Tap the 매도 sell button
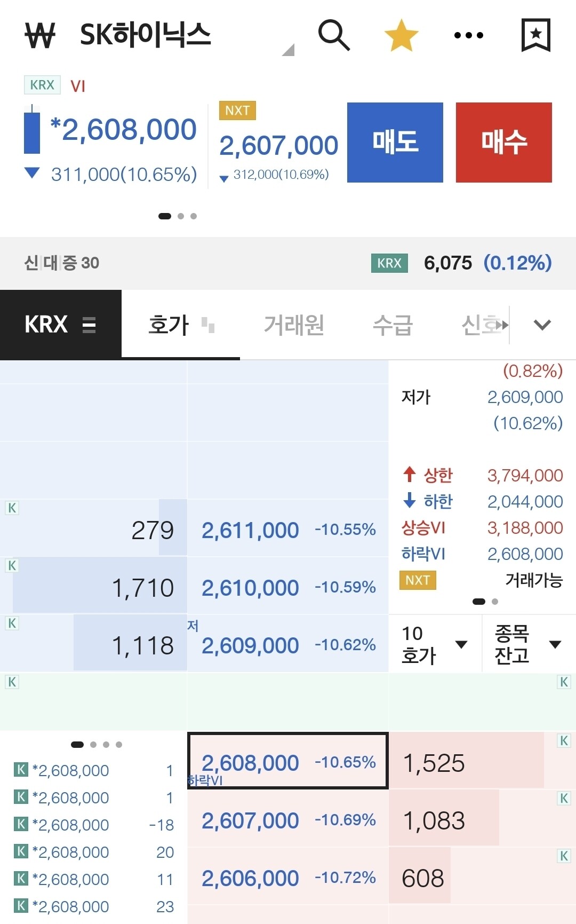 [395, 143]
